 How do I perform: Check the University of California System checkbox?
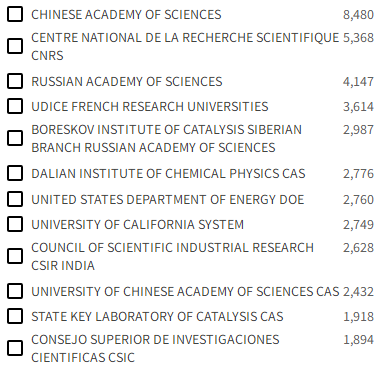(x=15, y=224)
